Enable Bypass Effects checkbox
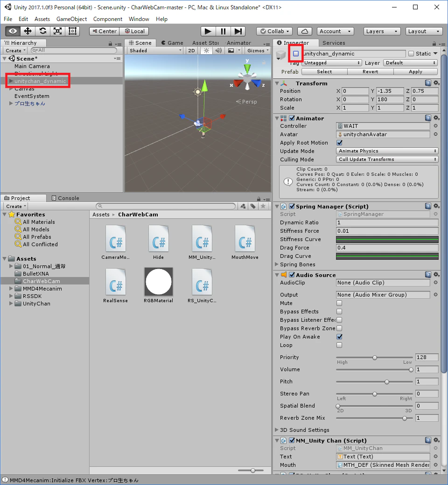This screenshot has height=485, width=448. tap(339, 312)
